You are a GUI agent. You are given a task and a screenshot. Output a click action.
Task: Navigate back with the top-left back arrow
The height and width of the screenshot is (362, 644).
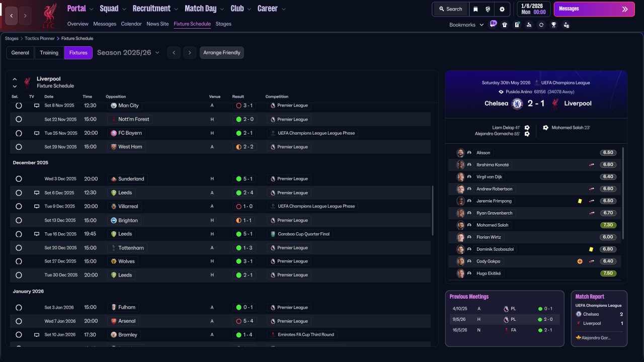(11, 16)
